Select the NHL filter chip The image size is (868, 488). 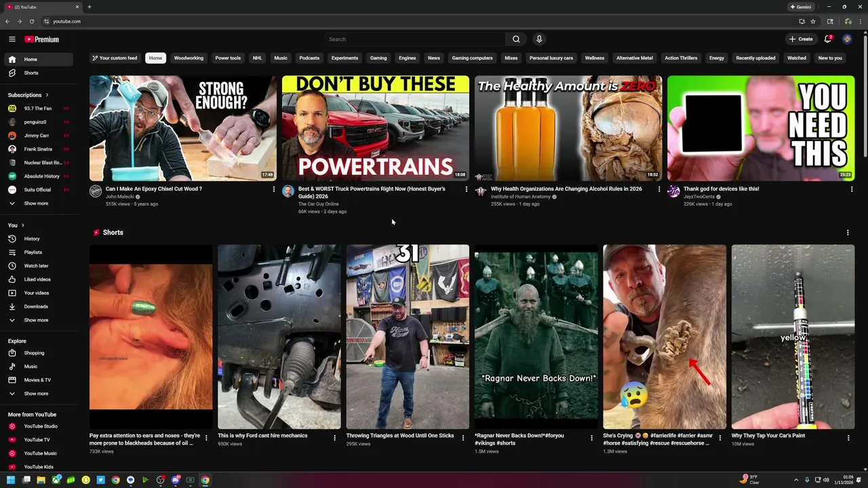(258, 58)
